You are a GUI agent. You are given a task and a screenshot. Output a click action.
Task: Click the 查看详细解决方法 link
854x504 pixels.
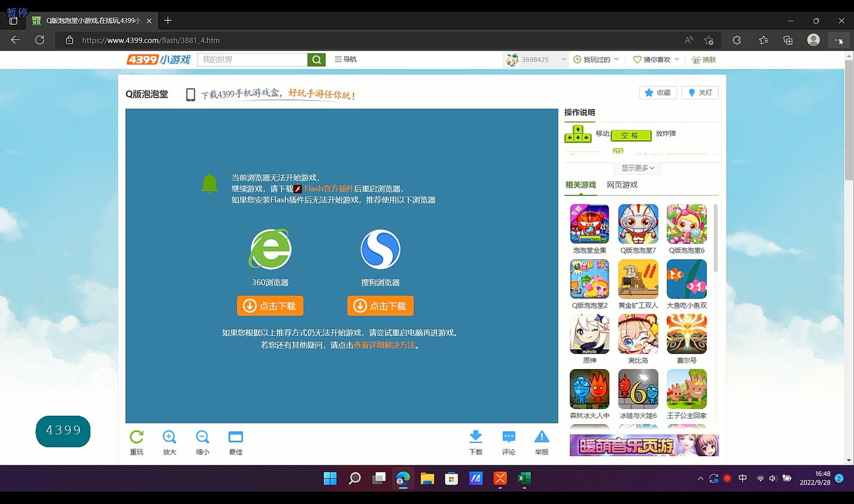coord(384,346)
